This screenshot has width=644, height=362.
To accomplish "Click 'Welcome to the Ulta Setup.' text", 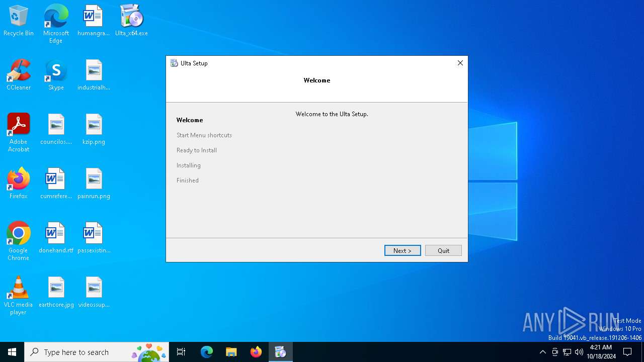I will [x=332, y=114].
